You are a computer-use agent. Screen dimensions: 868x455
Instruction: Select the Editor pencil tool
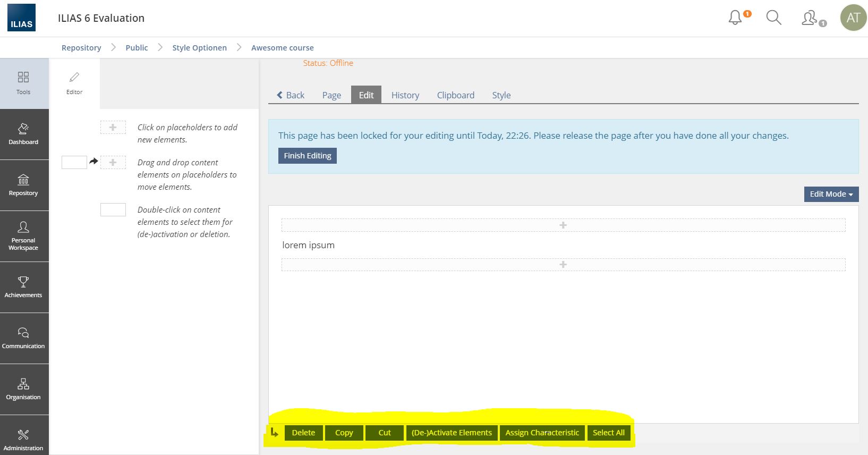click(x=74, y=83)
